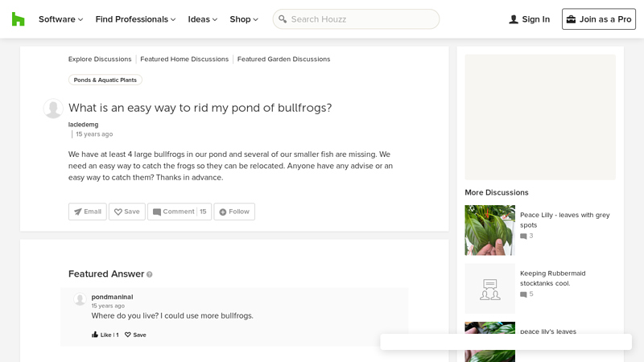Click the laciedemg profile avatar

coord(53,109)
